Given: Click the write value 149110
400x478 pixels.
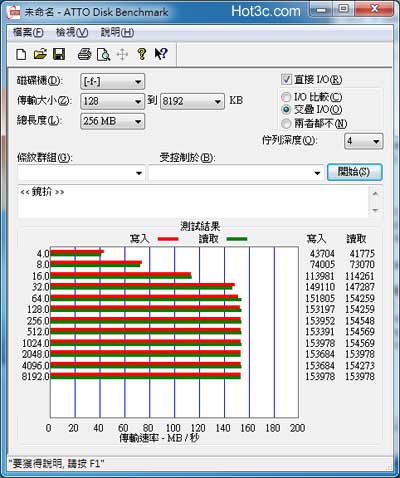Looking at the screenshot, I should (x=320, y=287).
